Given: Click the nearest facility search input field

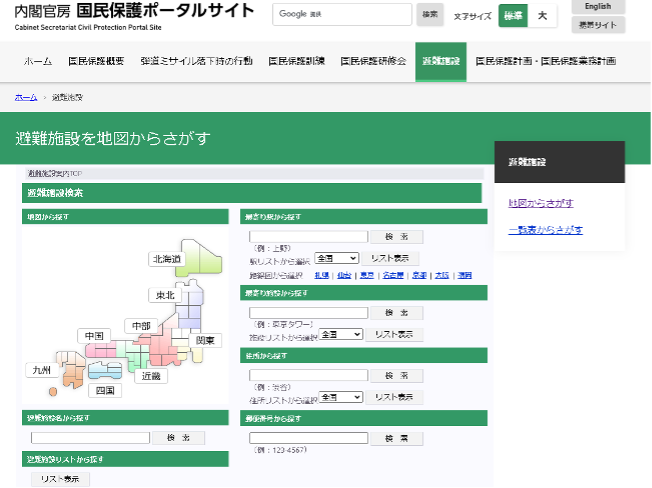Looking at the screenshot, I should click(x=309, y=313).
